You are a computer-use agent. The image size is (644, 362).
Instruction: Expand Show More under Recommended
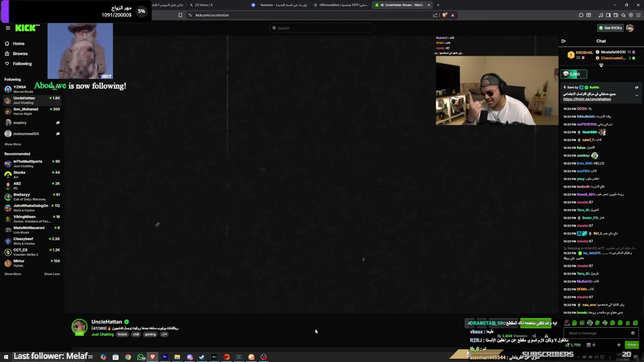[13, 274]
